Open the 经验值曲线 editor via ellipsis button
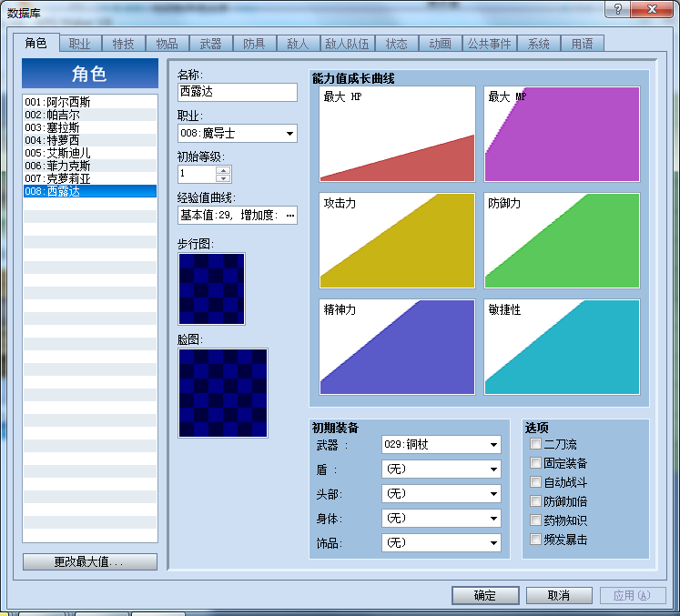Image resolution: width=680 pixels, height=616 pixels. click(x=290, y=215)
